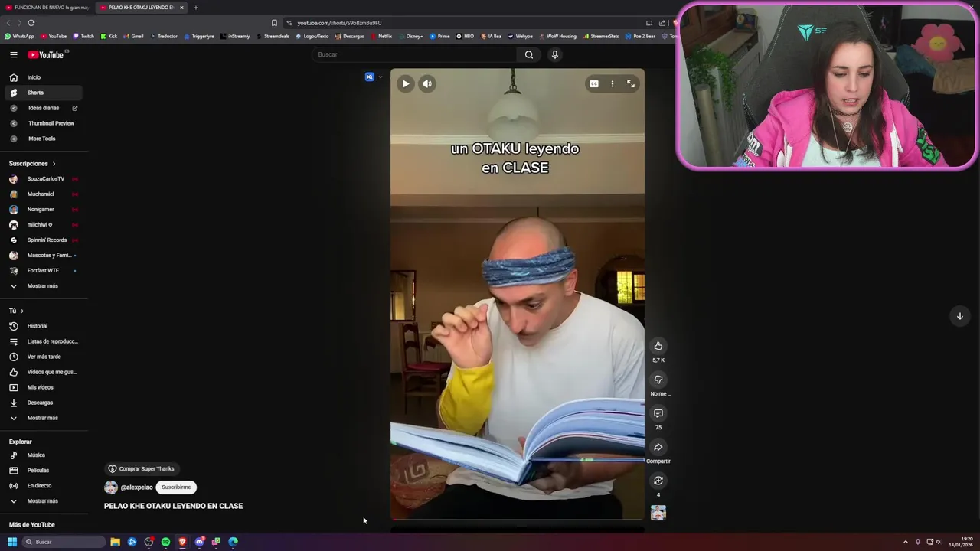Select Shorts in the sidebar
Image resolution: width=980 pixels, height=551 pixels.
coord(43,93)
